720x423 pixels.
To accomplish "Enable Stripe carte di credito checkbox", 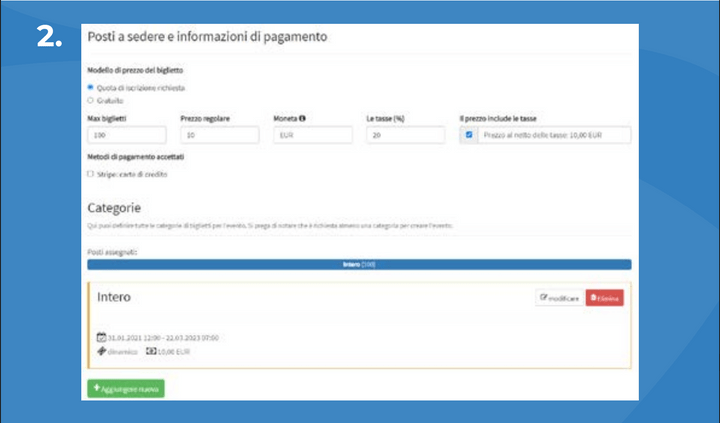I will 90,174.
